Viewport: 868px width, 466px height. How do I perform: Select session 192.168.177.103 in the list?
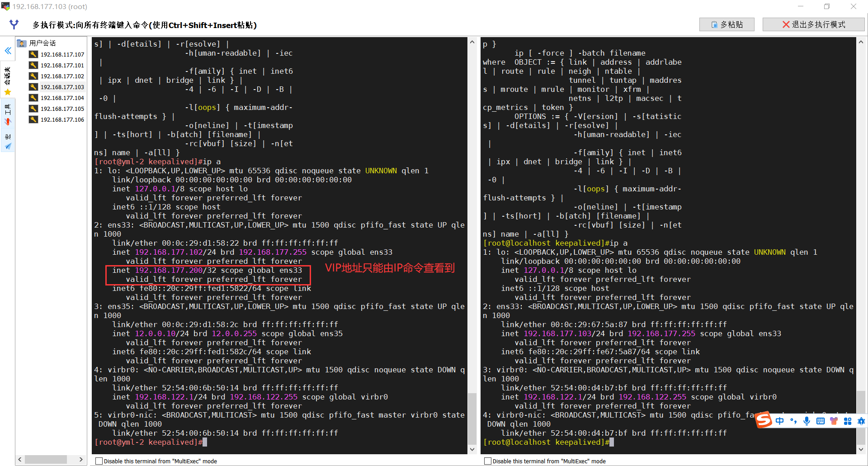click(x=62, y=87)
